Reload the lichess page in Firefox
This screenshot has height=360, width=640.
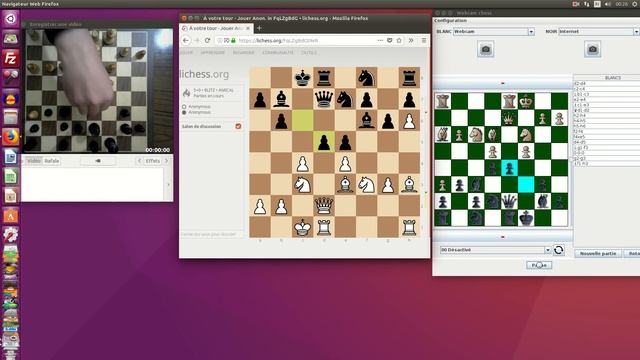pos(207,40)
